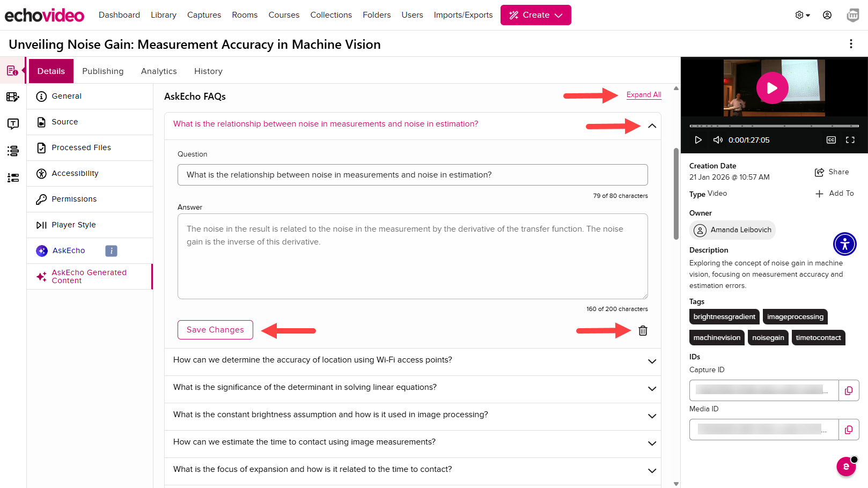Open the Library menu item
Image resolution: width=868 pixels, height=488 pixels.
(163, 15)
